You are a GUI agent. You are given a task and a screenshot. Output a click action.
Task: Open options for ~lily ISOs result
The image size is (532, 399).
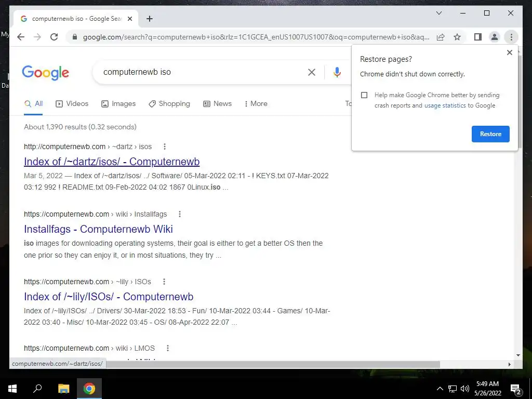click(164, 282)
